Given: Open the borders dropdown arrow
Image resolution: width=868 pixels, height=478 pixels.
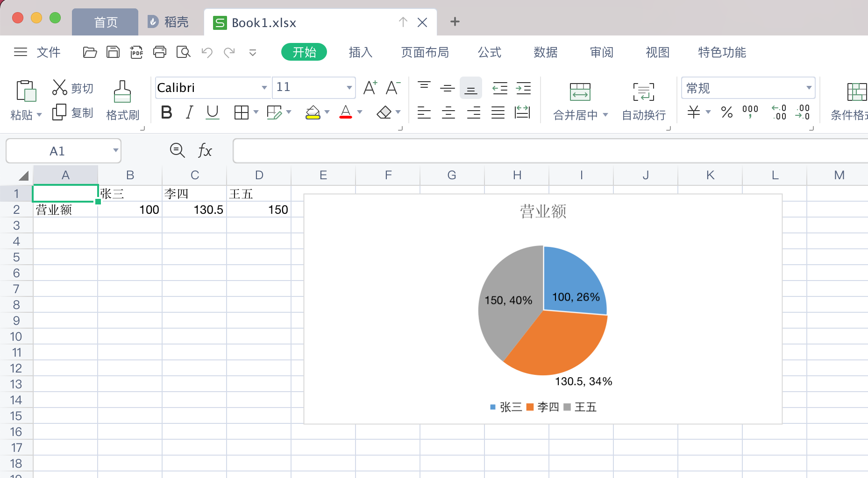Looking at the screenshot, I should click(256, 112).
